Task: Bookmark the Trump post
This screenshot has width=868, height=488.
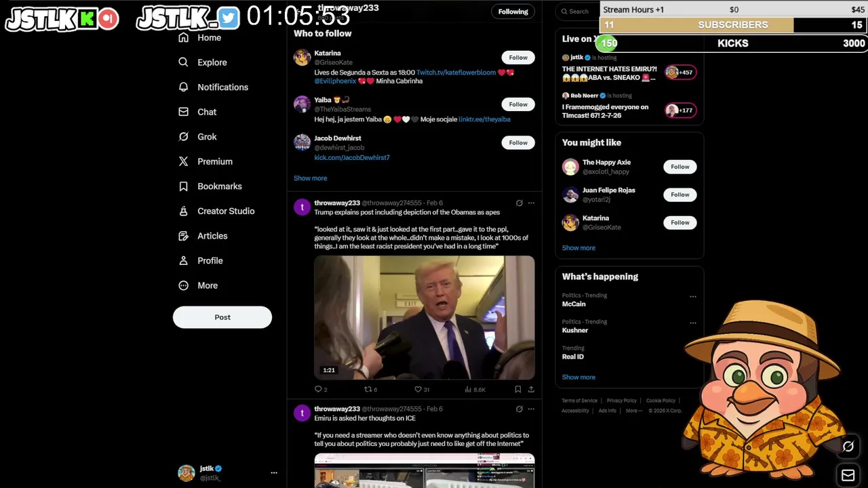Action: pyautogui.click(x=518, y=389)
